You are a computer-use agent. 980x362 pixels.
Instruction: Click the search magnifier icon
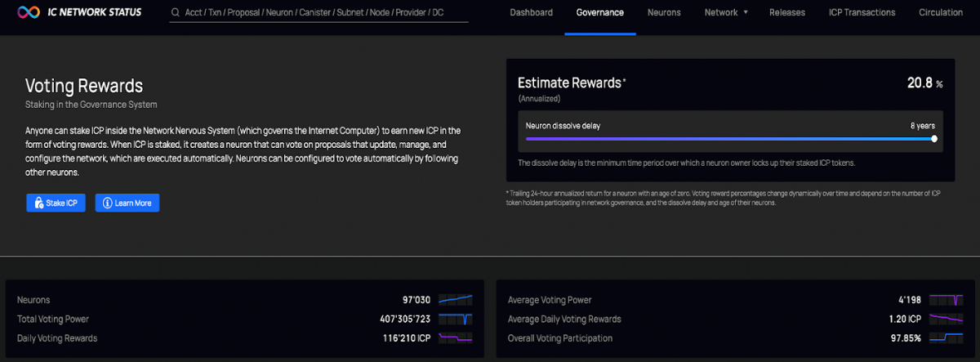[176, 12]
